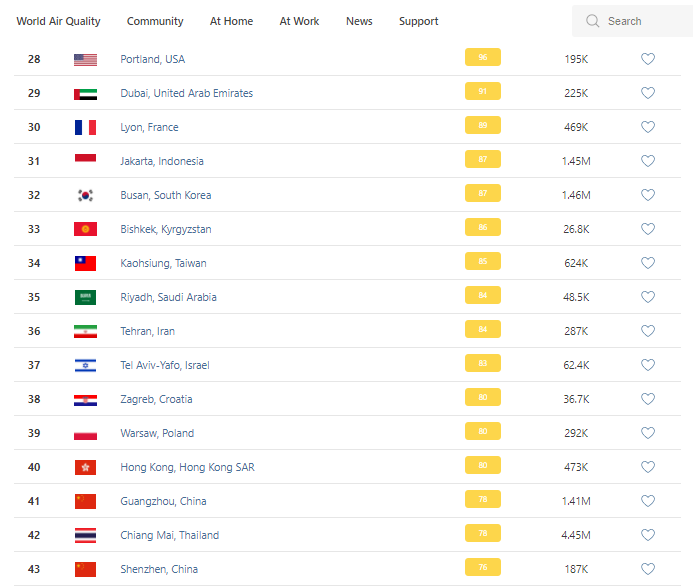Click the Croatia flag next to Zagreb

tap(85, 399)
